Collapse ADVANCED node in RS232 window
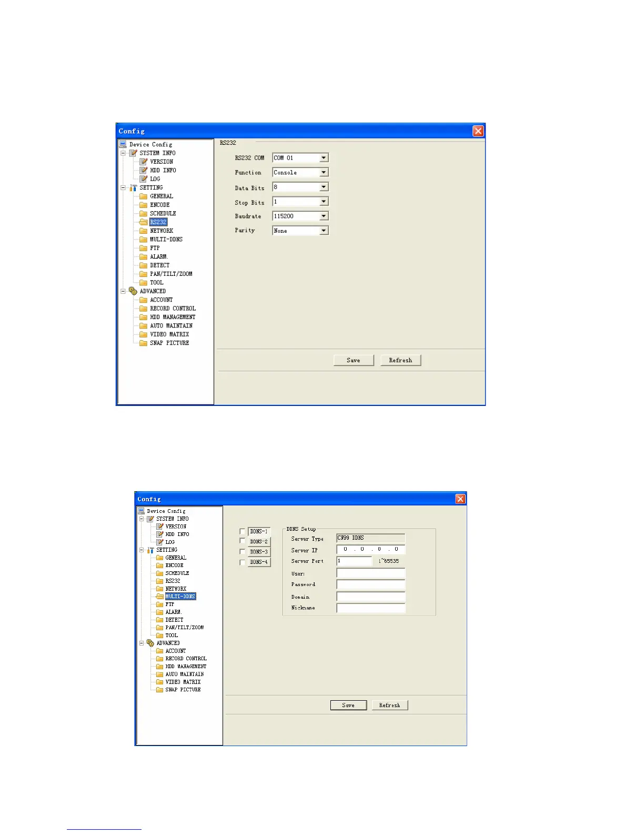This screenshot has height=834, width=644. tap(123, 291)
